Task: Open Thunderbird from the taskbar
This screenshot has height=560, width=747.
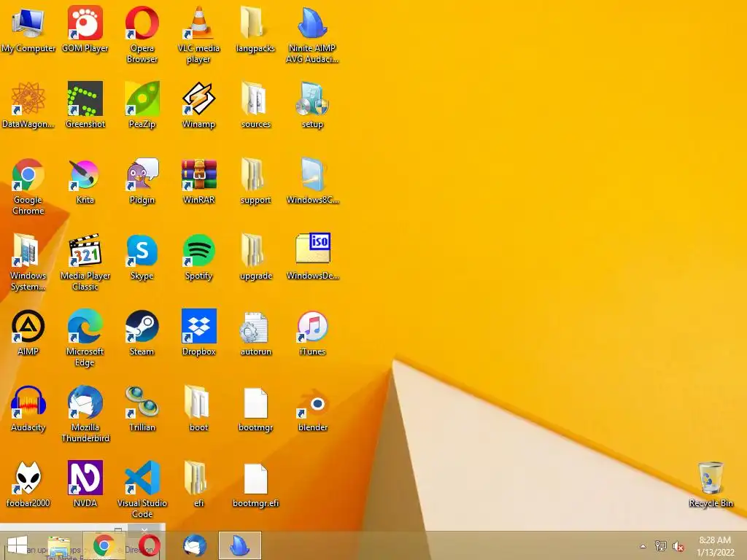Action: (x=195, y=545)
